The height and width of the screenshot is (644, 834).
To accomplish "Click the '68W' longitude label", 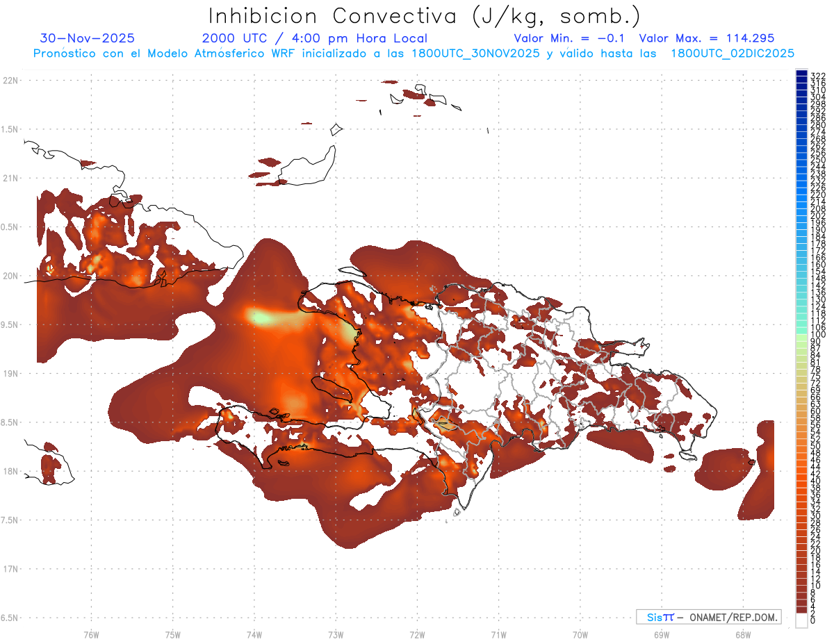I will (x=742, y=634).
